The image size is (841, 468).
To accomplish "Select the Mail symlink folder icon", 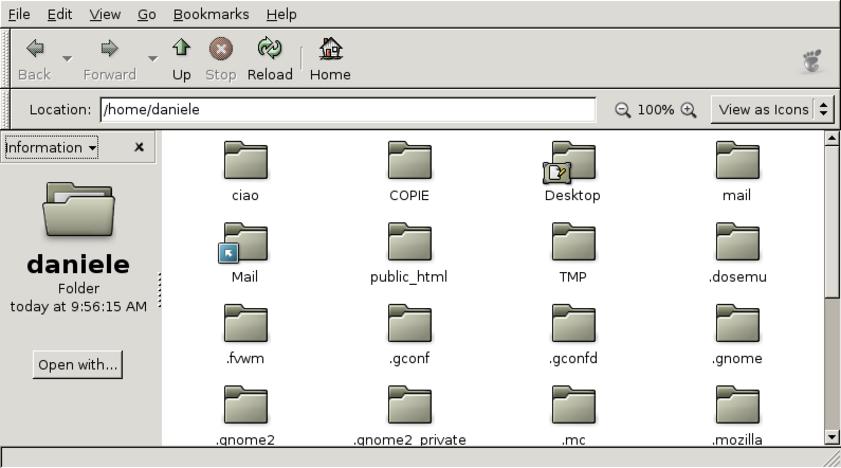I will 244,243.
